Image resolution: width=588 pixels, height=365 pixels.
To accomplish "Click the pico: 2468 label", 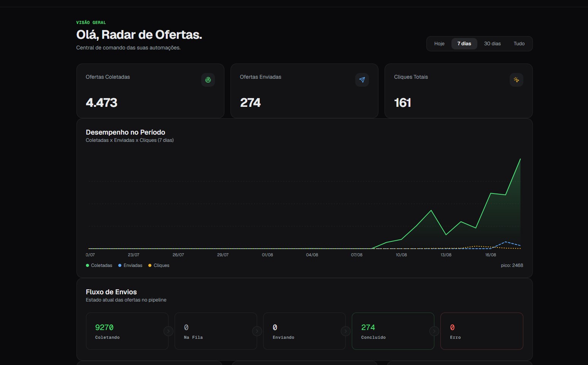I will point(512,265).
